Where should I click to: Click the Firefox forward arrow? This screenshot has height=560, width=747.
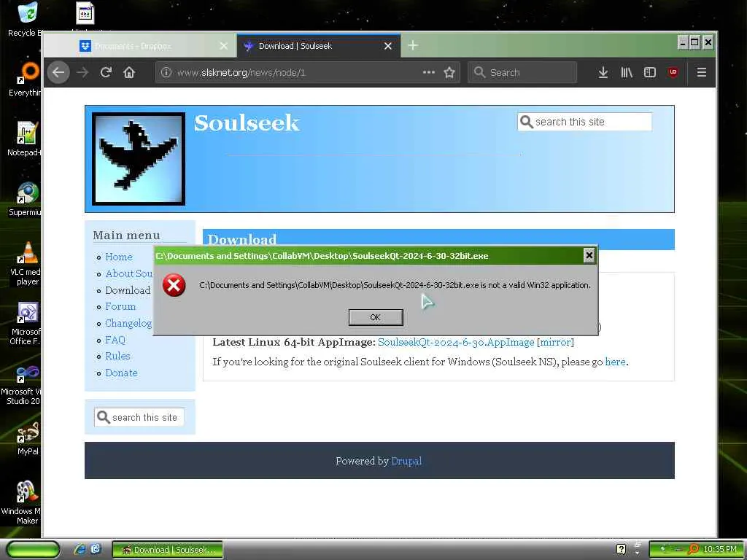point(82,72)
